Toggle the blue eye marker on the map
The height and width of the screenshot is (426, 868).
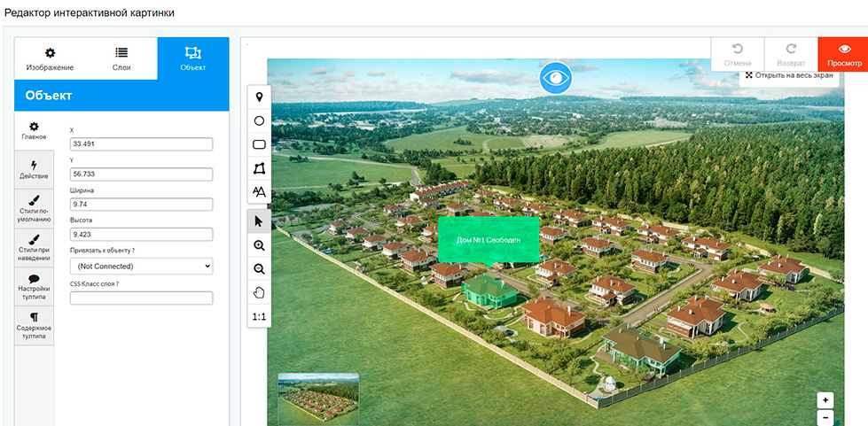coord(556,78)
